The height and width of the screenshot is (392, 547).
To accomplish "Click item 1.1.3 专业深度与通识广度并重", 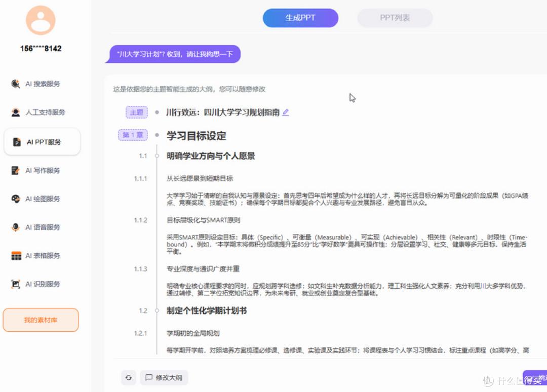I will (203, 269).
